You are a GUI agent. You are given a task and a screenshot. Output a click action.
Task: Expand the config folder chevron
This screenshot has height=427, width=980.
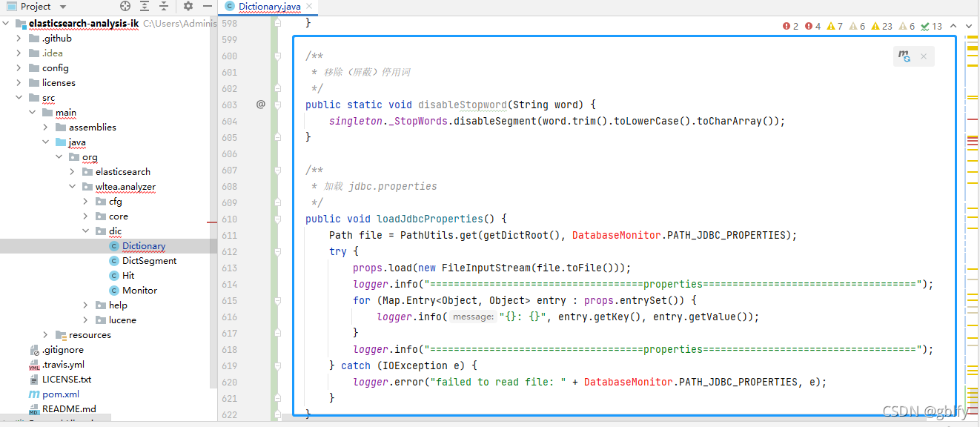(x=20, y=68)
